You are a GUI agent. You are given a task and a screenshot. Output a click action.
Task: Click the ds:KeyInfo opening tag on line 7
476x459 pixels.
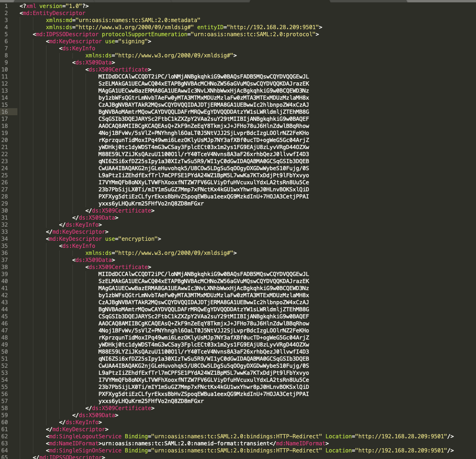[77, 48]
